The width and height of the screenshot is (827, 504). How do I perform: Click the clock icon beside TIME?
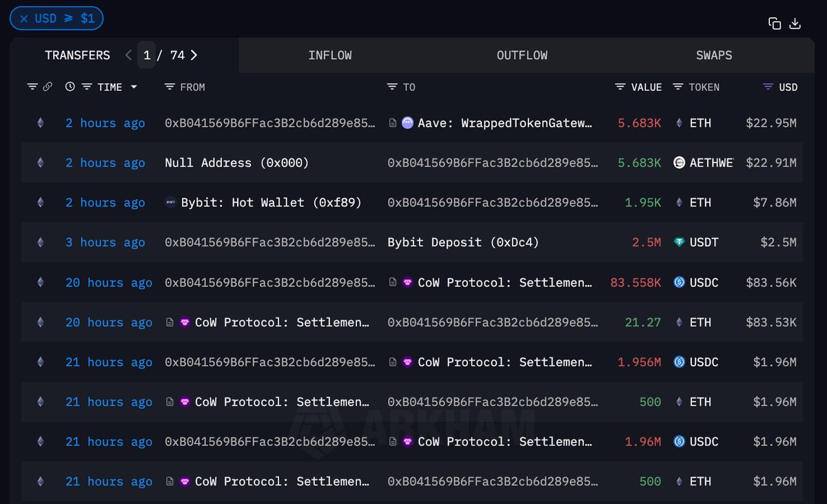pos(70,87)
